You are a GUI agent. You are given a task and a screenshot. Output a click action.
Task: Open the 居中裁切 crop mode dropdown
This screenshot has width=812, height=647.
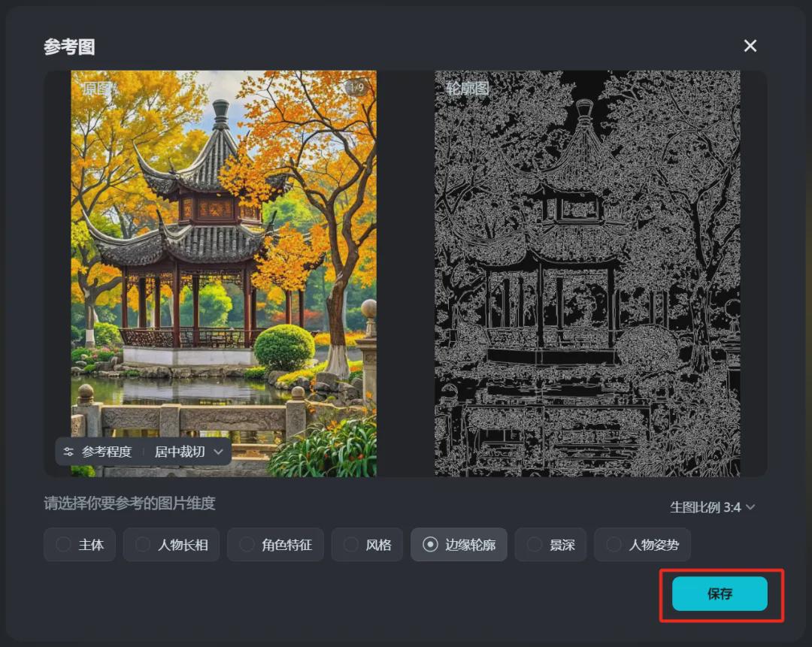tap(192, 452)
